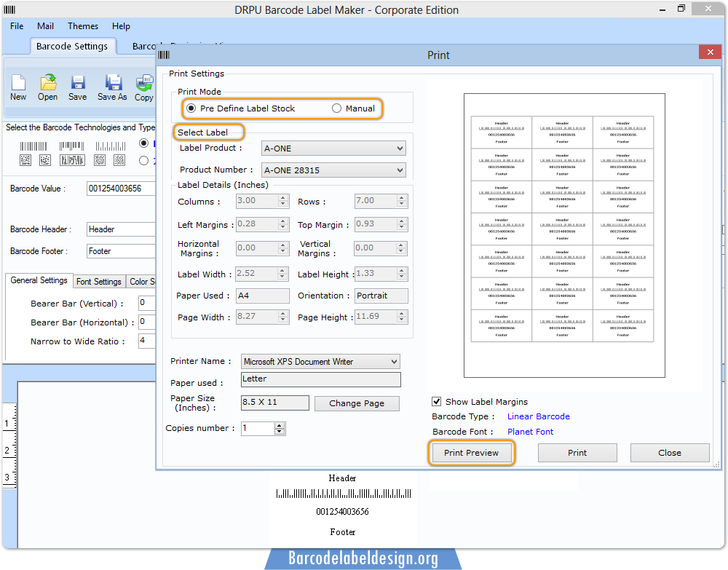Click the Change Page button

tap(357, 403)
